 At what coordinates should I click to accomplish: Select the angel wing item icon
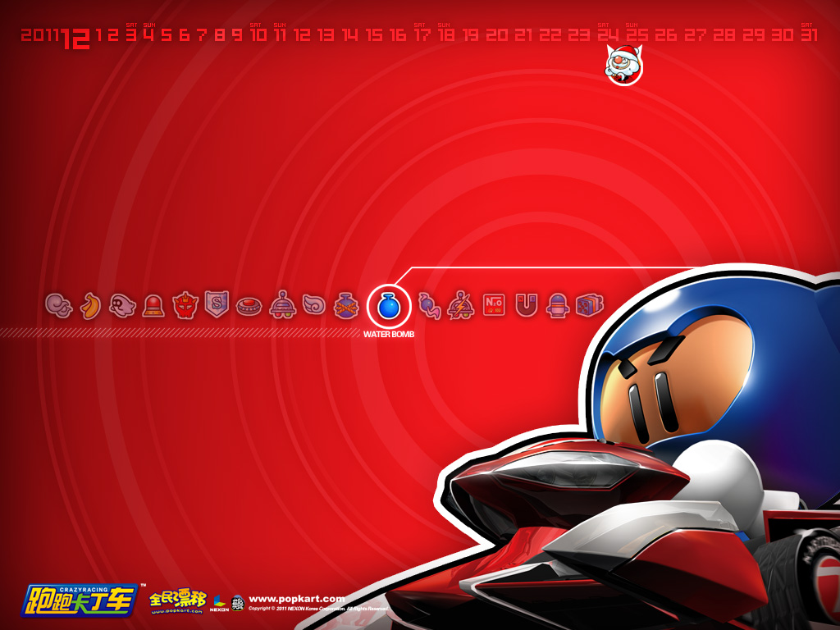pyautogui.click(x=313, y=305)
